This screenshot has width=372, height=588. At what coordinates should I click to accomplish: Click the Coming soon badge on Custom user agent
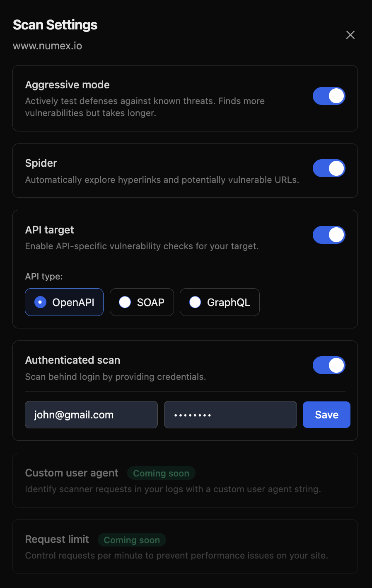(x=161, y=473)
